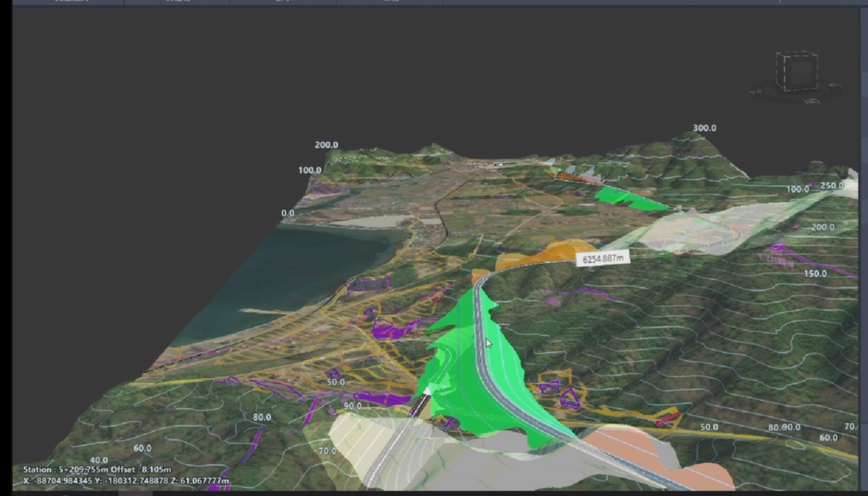868x496 pixels.
Task: Click the dashed view cube navigator
Action: pyautogui.click(x=796, y=72)
